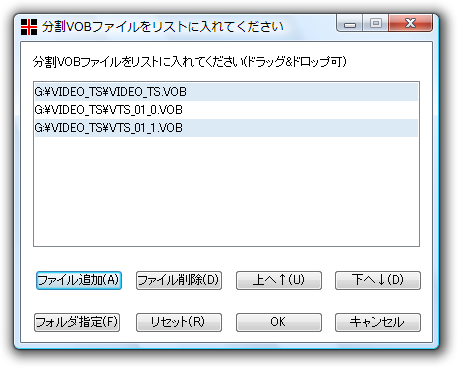Select G:¥VIDEO_TS¥VTS_01_1.VOB list entry
This screenshot has height=368, width=459.
[x=226, y=128]
